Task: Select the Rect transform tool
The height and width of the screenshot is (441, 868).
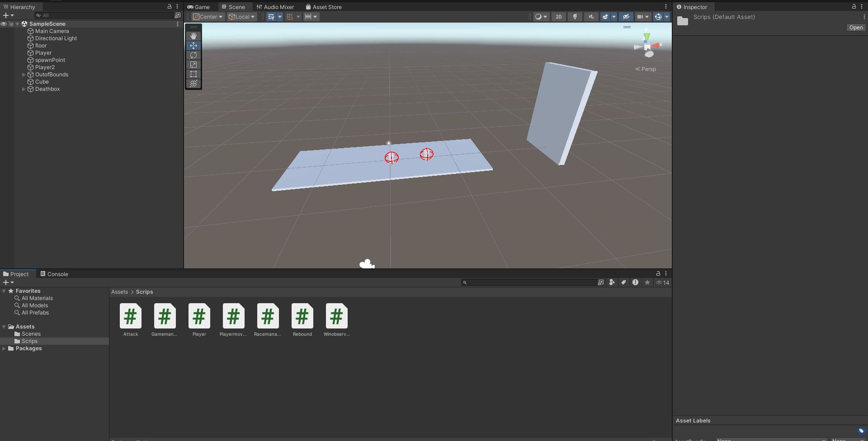Action: tap(193, 74)
